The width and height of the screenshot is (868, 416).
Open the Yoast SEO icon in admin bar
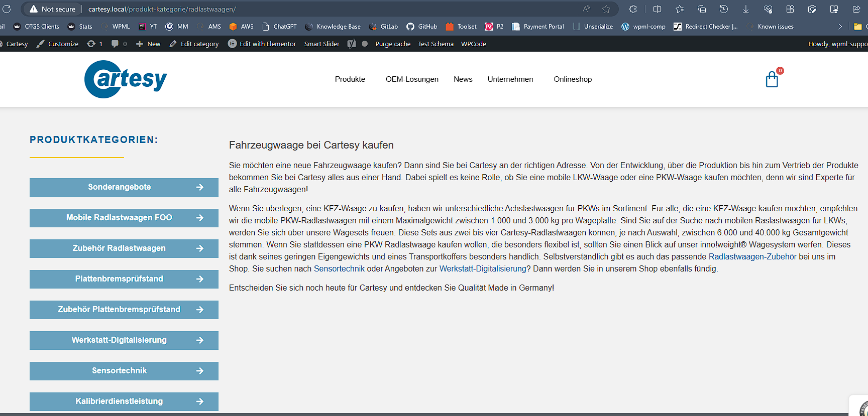pos(352,44)
